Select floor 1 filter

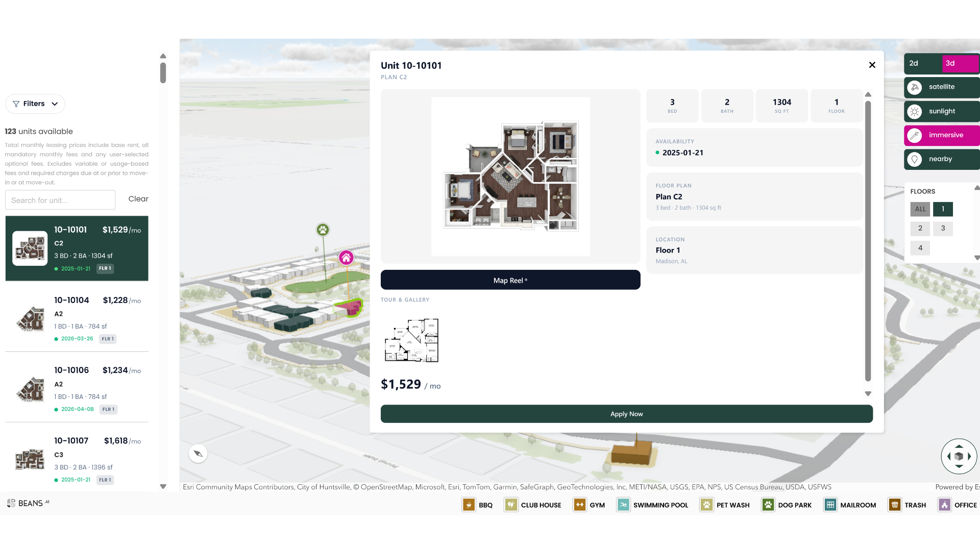click(x=943, y=209)
